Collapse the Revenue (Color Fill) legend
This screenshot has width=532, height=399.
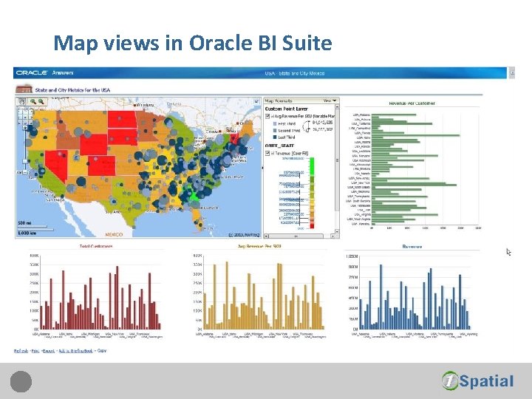(272, 154)
